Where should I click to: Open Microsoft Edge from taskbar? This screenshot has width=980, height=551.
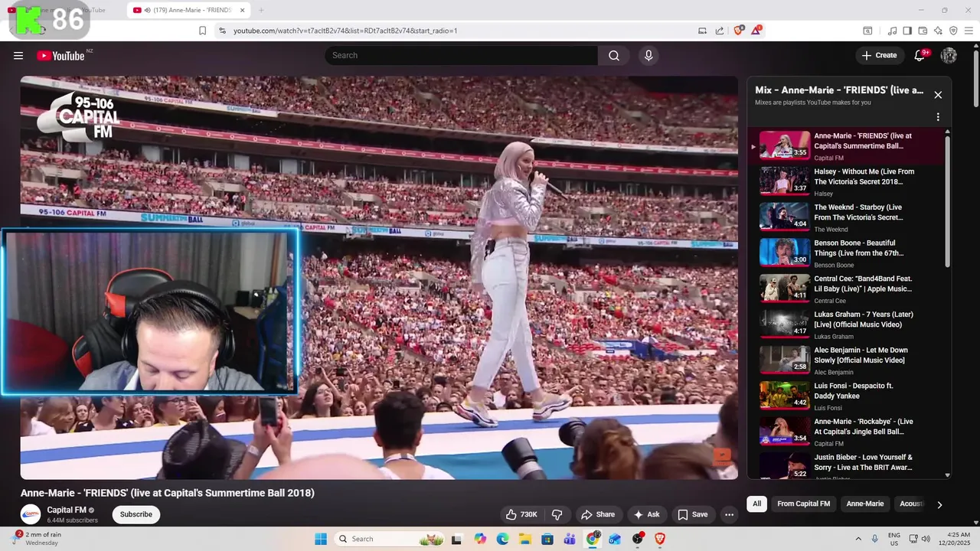point(502,539)
